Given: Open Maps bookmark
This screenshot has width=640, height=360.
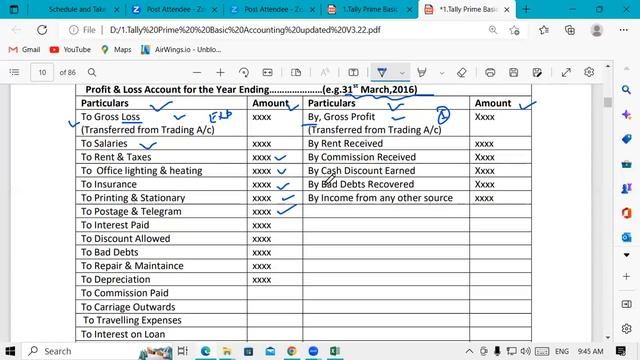Looking at the screenshot, I should click(116, 49).
